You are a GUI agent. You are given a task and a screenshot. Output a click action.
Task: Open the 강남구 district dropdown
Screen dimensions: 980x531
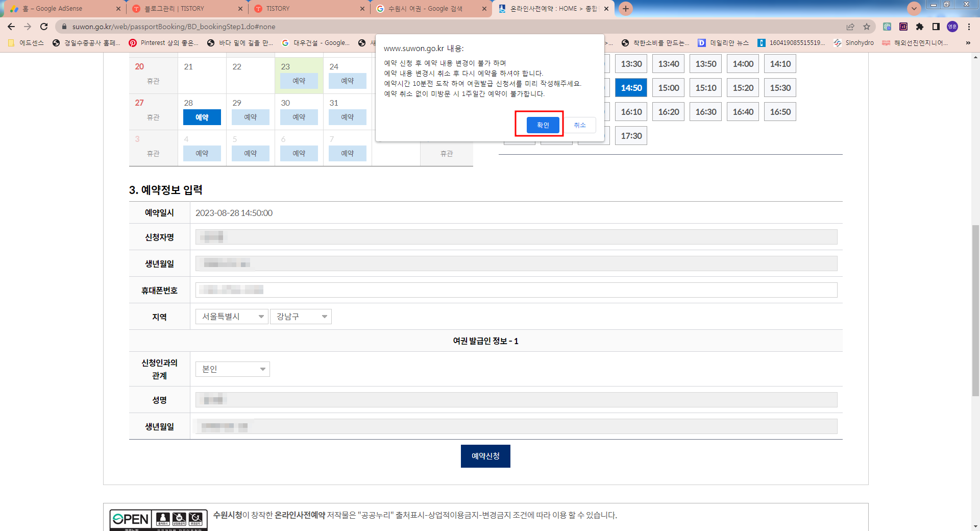click(x=301, y=317)
